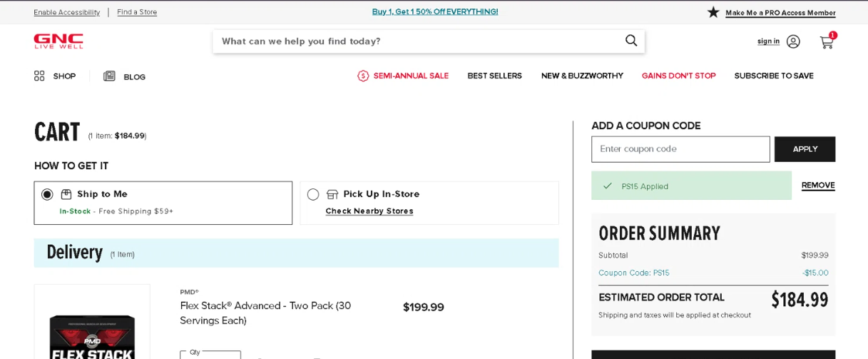Click the sign in link
This screenshot has height=359, width=868.
point(768,41)
